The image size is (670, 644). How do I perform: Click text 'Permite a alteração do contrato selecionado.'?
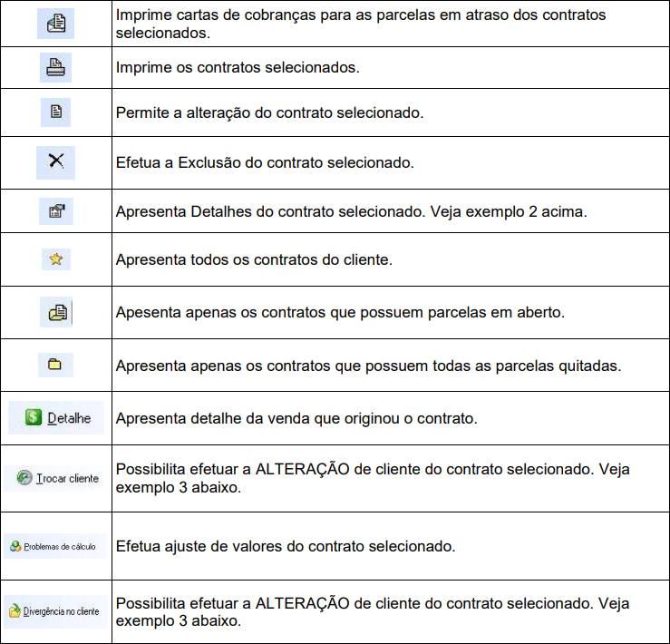[269, 112]
